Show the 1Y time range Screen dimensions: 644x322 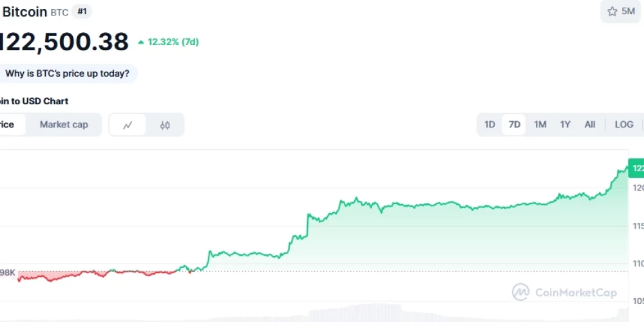tap(565, 124)
